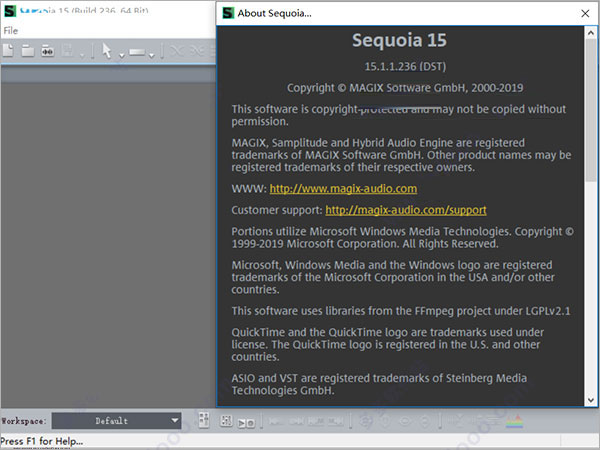Expand the mouse mode dropdown arrow

[121, 56]
